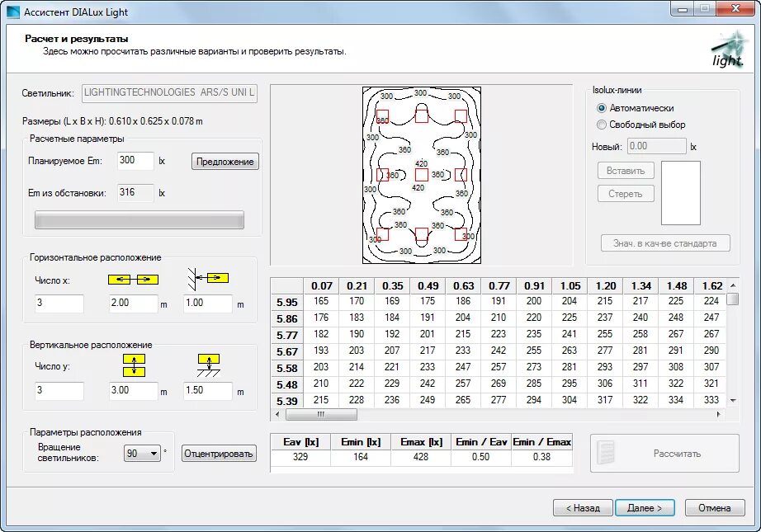Click column header 1.62
Screen dimensions: 761x532
(x=712, y=286)
